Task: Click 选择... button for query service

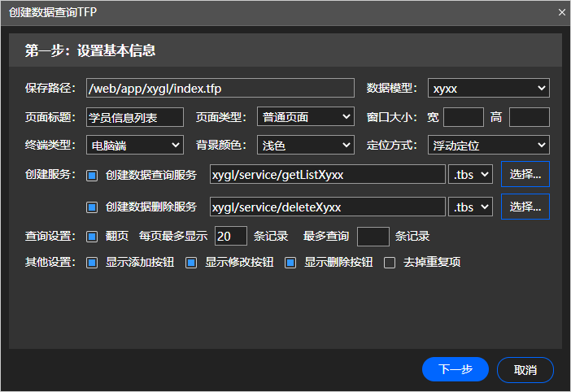Action: coord(525,175)
